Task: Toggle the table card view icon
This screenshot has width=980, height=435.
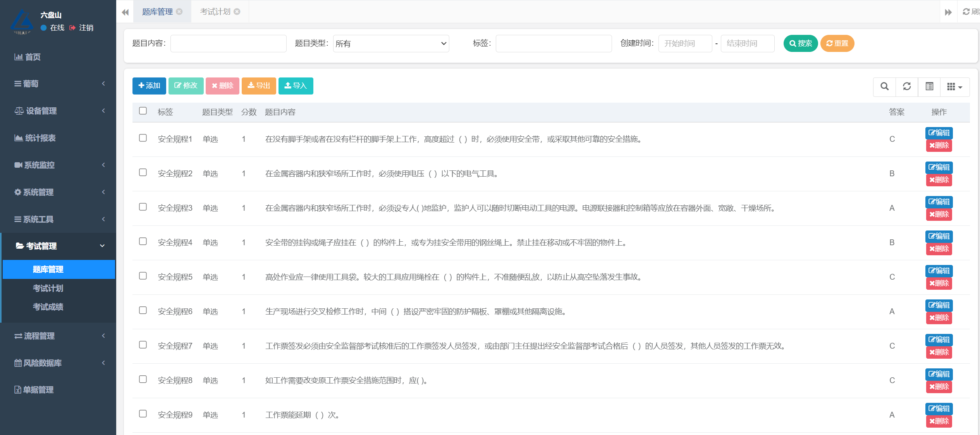Action: point(929,86)
